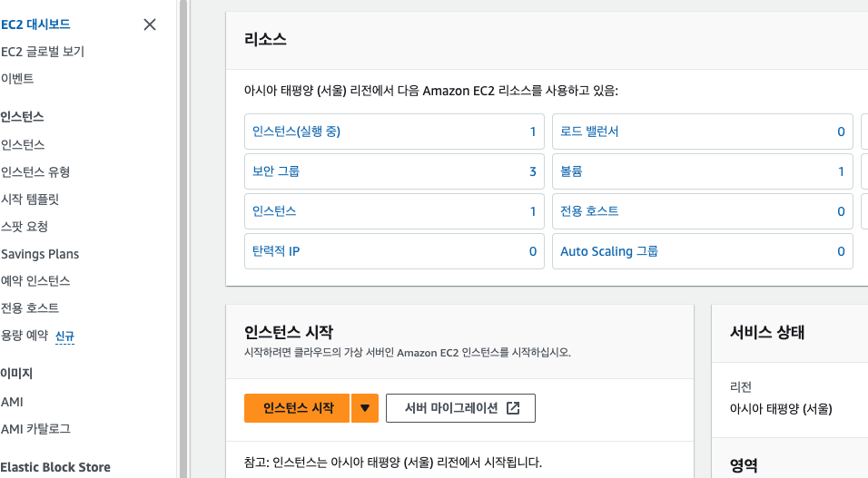
Task: Open 전용 호스트 resource card
Action: pyautogui.click(x=703, y=211)
